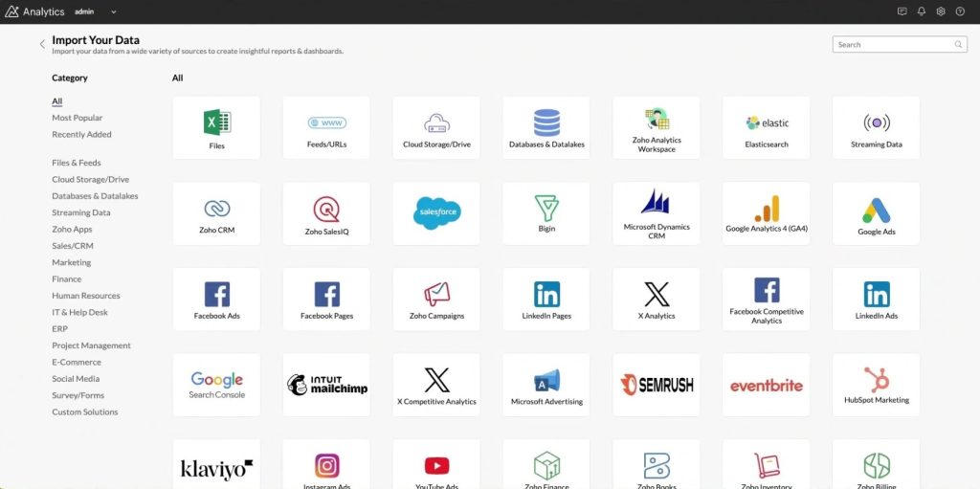Open the Files import tile
The height and width of the screenshot is (489, 980).
tap(216, 127)
